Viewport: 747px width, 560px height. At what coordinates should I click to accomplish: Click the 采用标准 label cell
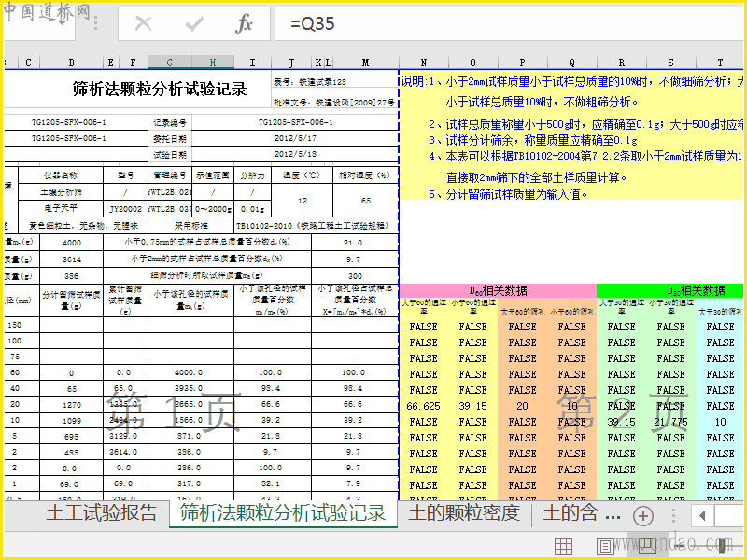pyautogui.click(x=191, y=226)
